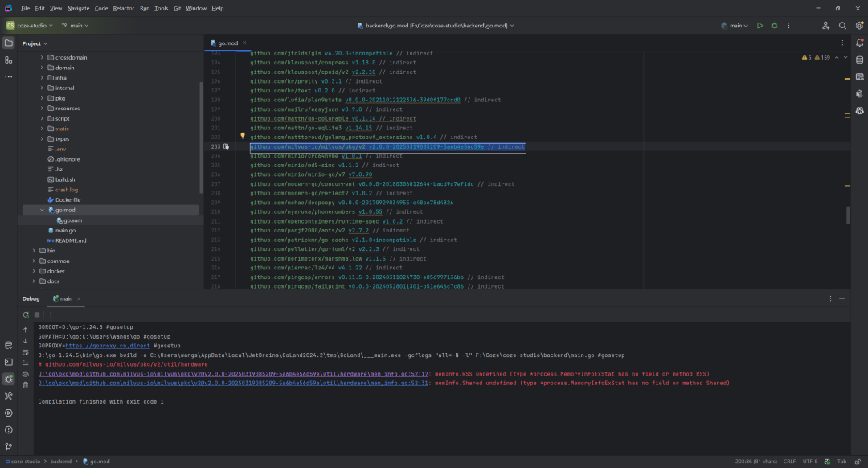Toggle read-only lock in the status bar
The image size is (868, 468).
click(x=858, y=462)
